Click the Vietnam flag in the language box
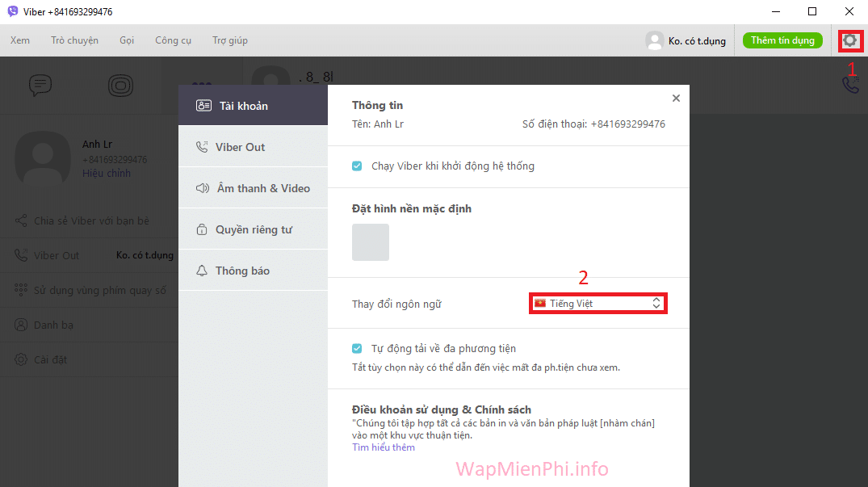This screenshot has width=868, height=487. [539, 304]
